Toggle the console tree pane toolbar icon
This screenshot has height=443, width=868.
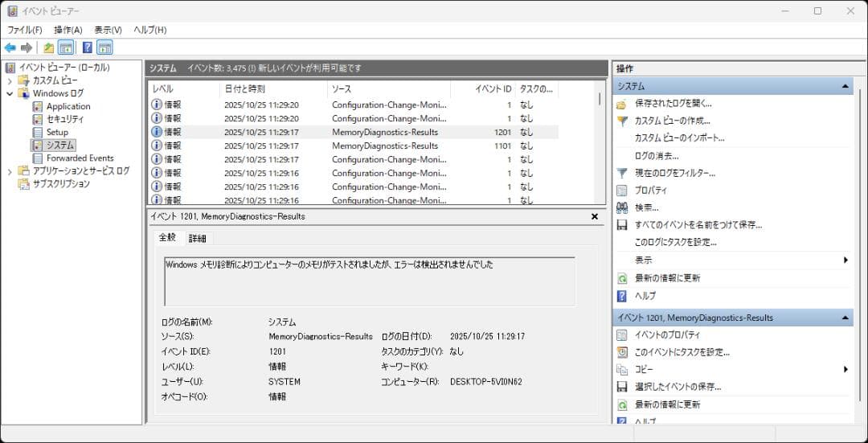pyautogui.click(x=66, y=47)
